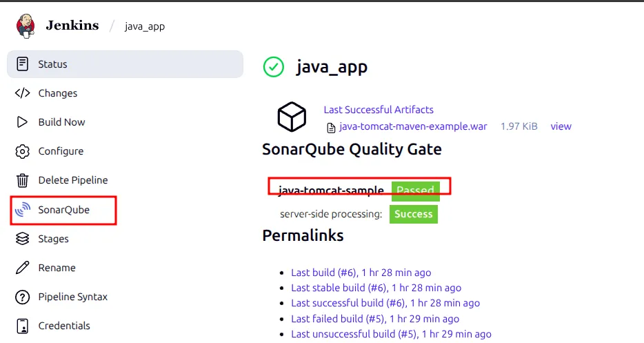This screenshot has height=343, width=644.
Task: Click the green build success checkmark icon
Action: pyautogui.click(x=274, y=67)
